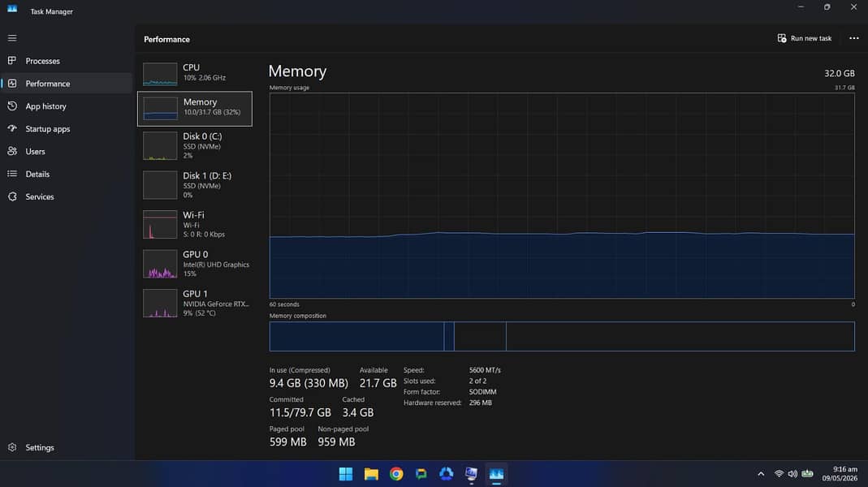Click the Non-paged pool value 959 MB
Image resolution: width=868 pixels, height=487 pixels.
[x=336, y=442]
